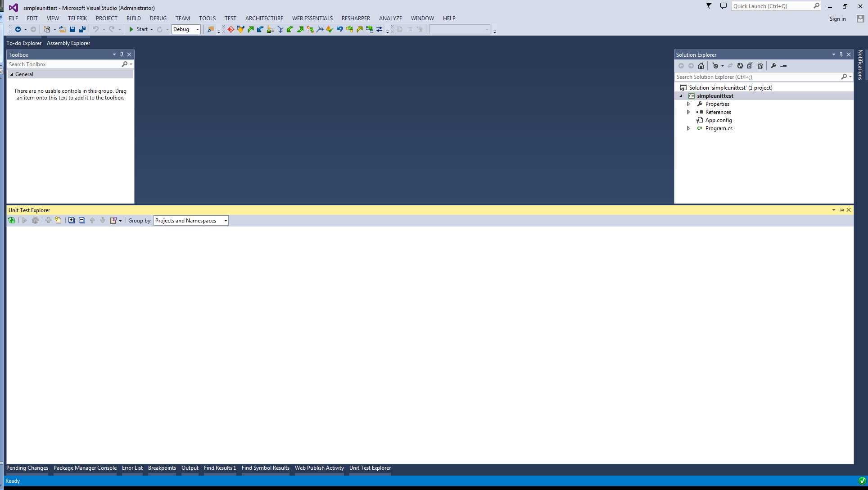Viewport: 868px width, 490px height.
Task: Pin the Unit Test Explorer panel
Action: [x=841, y=210]
